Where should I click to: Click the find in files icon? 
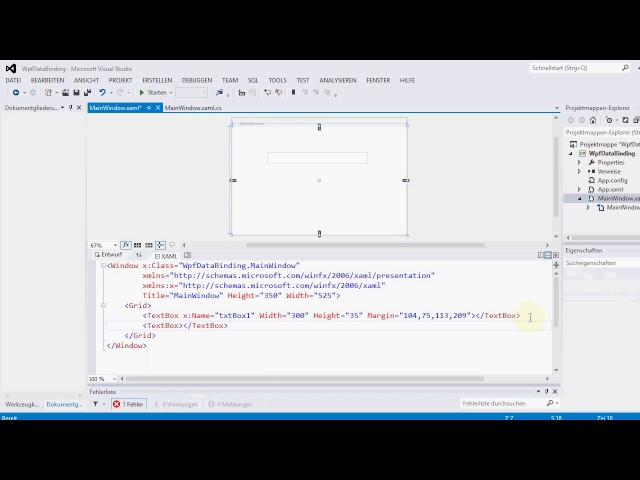click(x=220, y=93)
